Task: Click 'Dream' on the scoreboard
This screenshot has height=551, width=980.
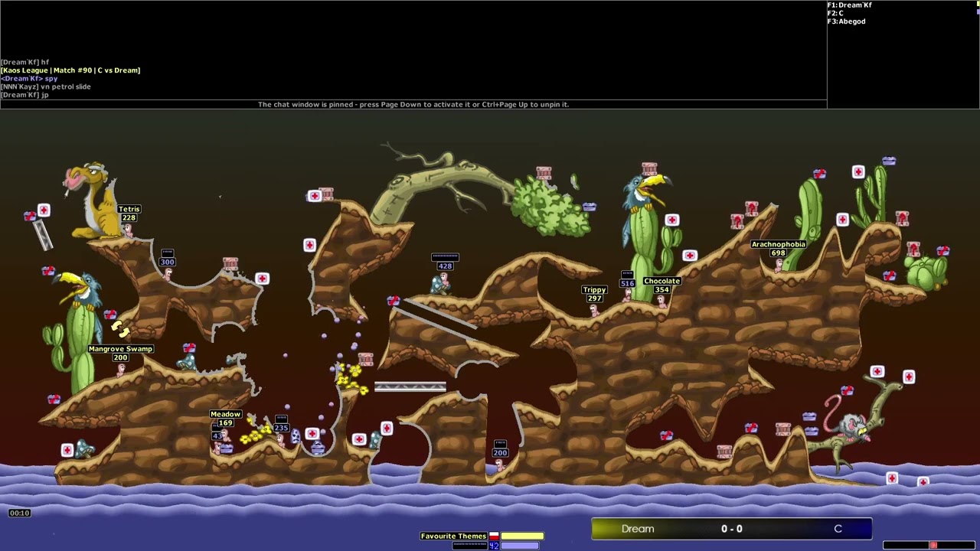Action: pyautogui.click(x=638, y=529)
